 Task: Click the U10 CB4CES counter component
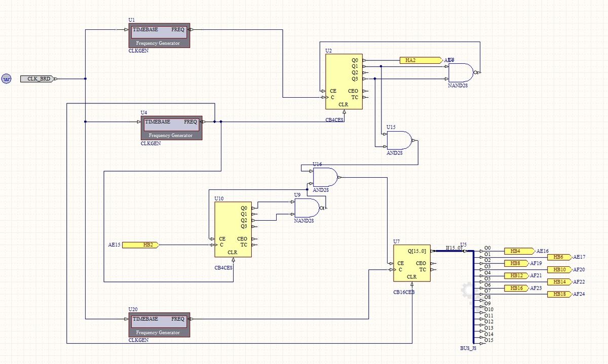point(233,229)
